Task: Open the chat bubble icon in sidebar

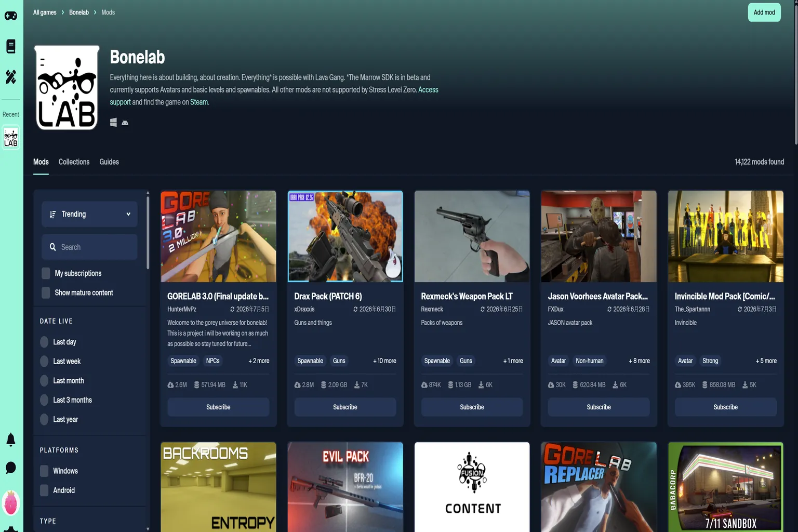Action: pos(11,468)
